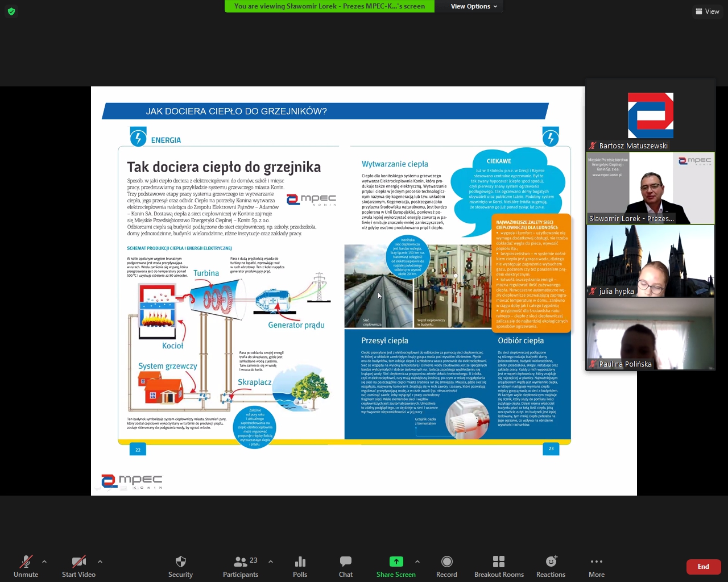Open the Reactions menu

pyautogui.click(x=551, y=566)
